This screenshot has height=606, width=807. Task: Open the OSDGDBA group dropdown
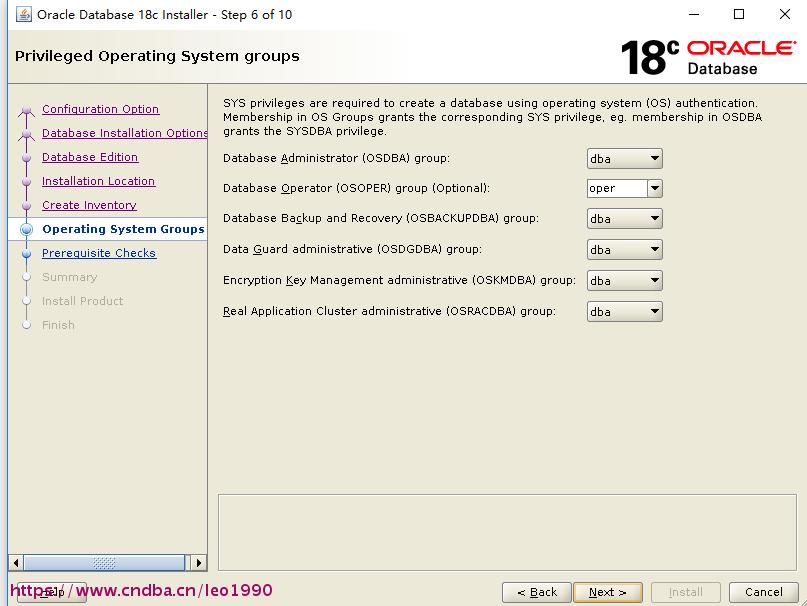pos(624,250)
